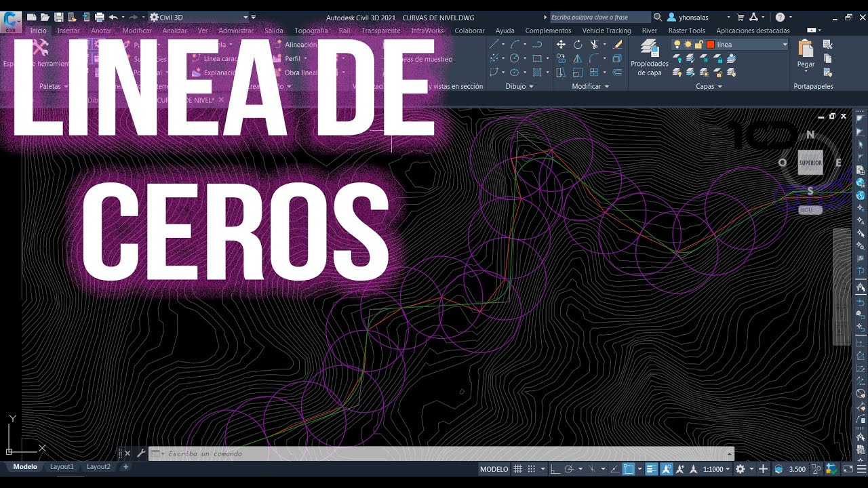Image resolution: width=868 pixels, height=488 pixels.
Task: Toggle the drawing grid display
Action: [x=518, y=469]
